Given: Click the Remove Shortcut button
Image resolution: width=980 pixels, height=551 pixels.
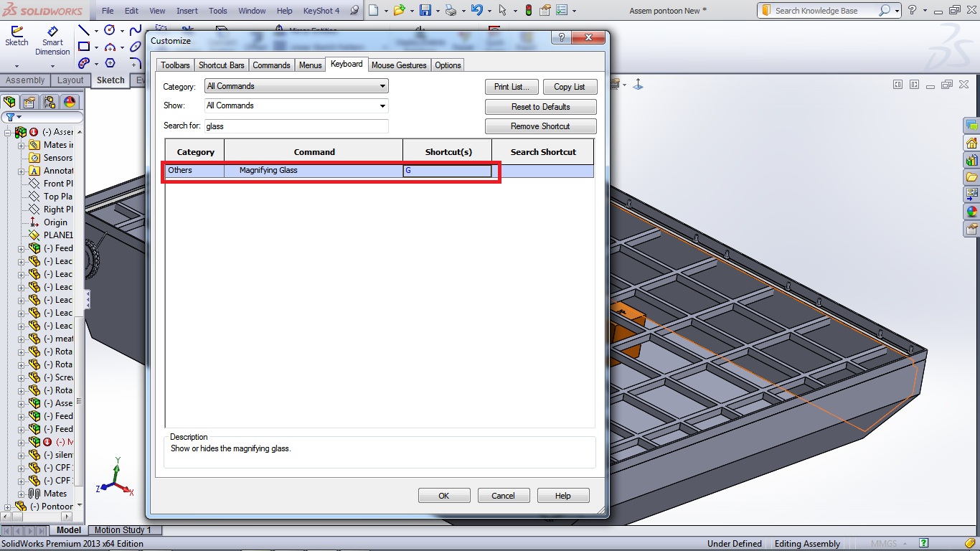Looking at the screenshot, I should (540, 126).
